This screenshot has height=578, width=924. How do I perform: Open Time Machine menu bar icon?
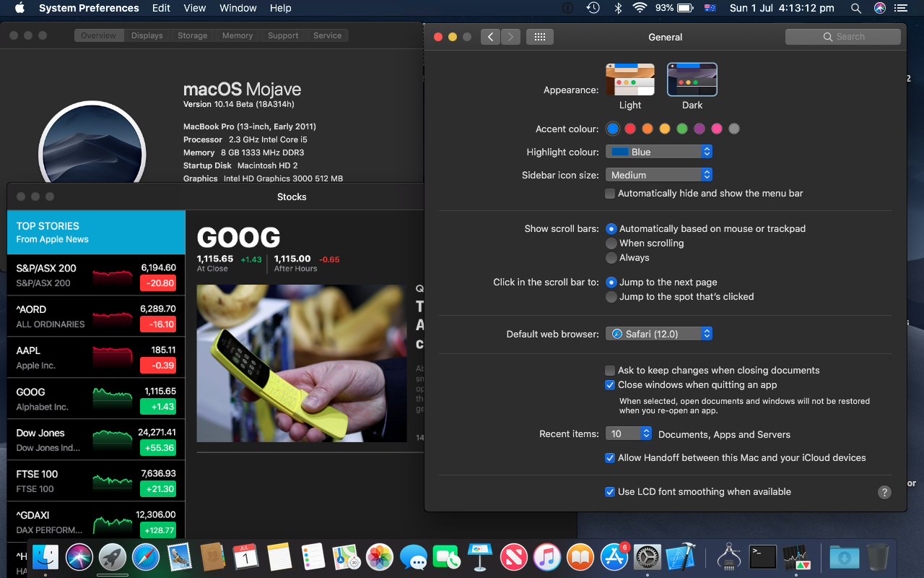(593, 8)
